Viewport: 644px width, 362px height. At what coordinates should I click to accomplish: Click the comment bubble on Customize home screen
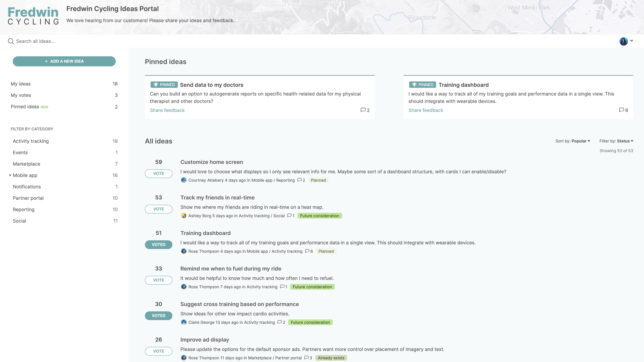point(300,180)
